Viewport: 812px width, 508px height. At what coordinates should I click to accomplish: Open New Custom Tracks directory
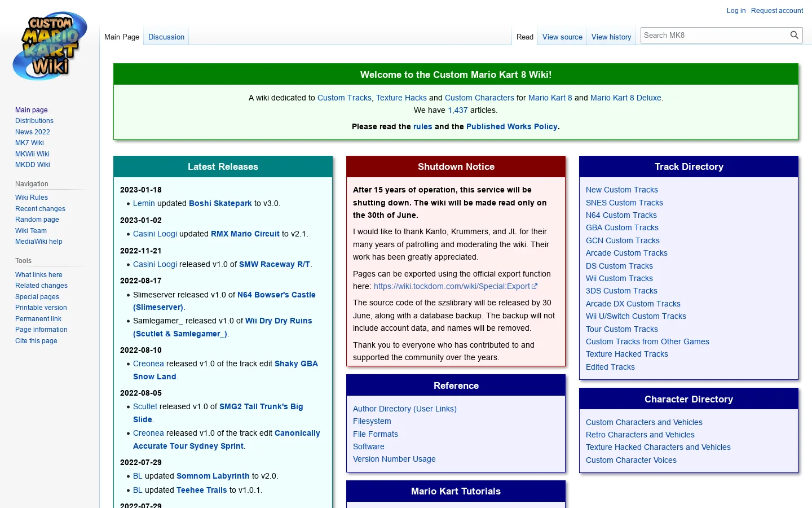tap(622, 190)
